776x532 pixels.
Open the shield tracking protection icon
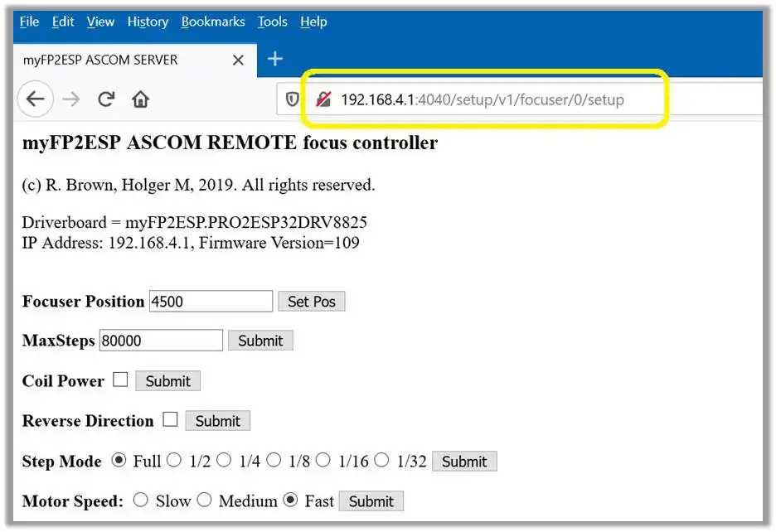click(x=292, y=99)
